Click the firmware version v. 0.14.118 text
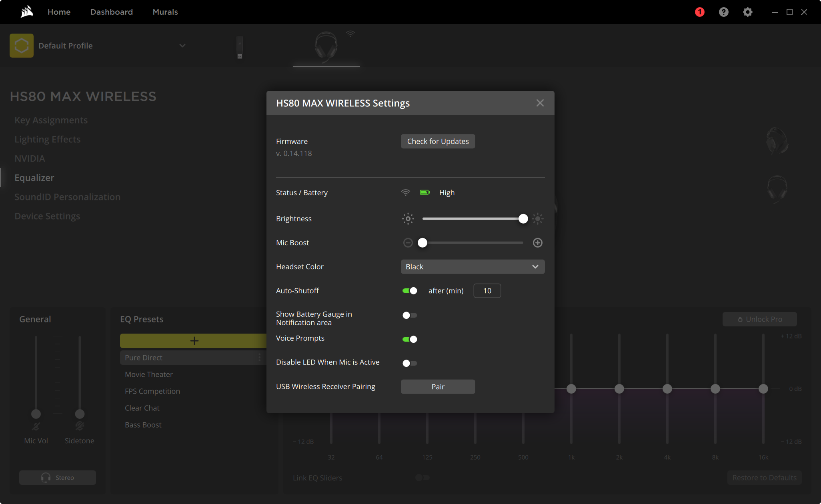The height and width of the screenshot is (504, 821). (294, 153)
